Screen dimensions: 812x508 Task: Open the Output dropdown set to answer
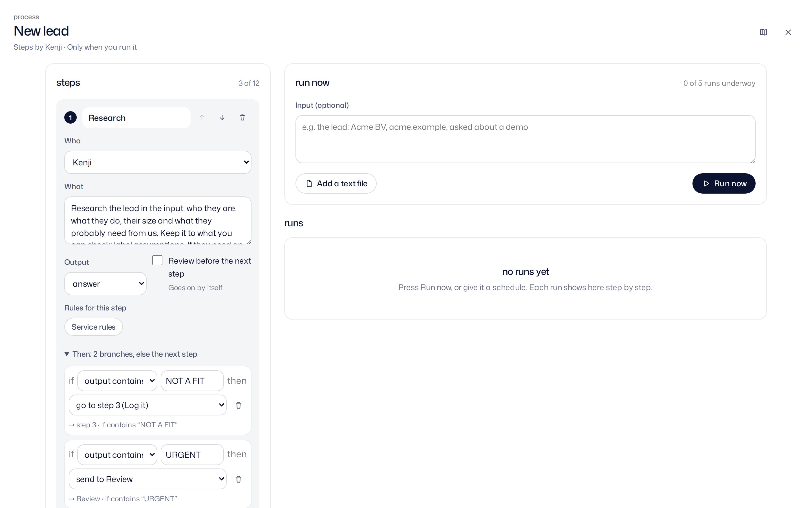point(105,284)
